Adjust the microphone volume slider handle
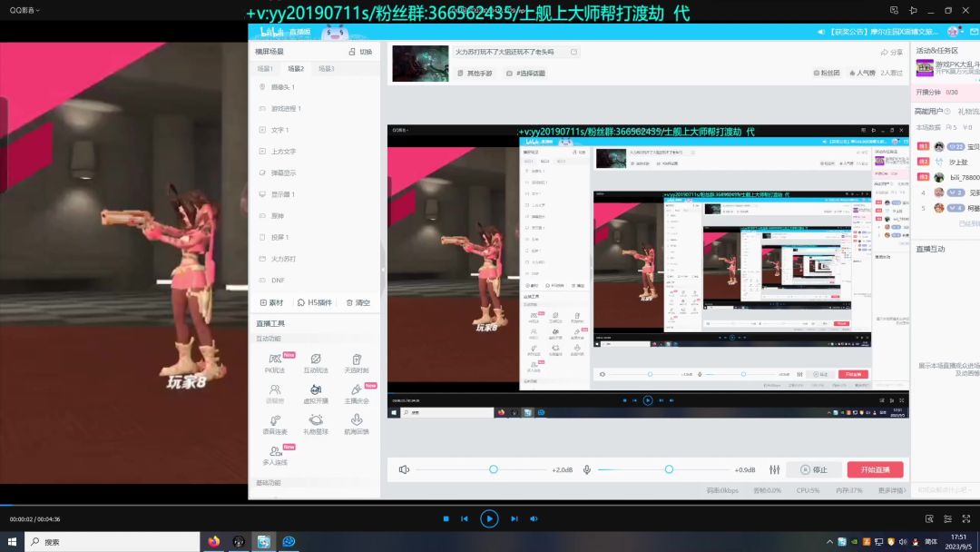This screenshot has width=980, height=552. 669,469
